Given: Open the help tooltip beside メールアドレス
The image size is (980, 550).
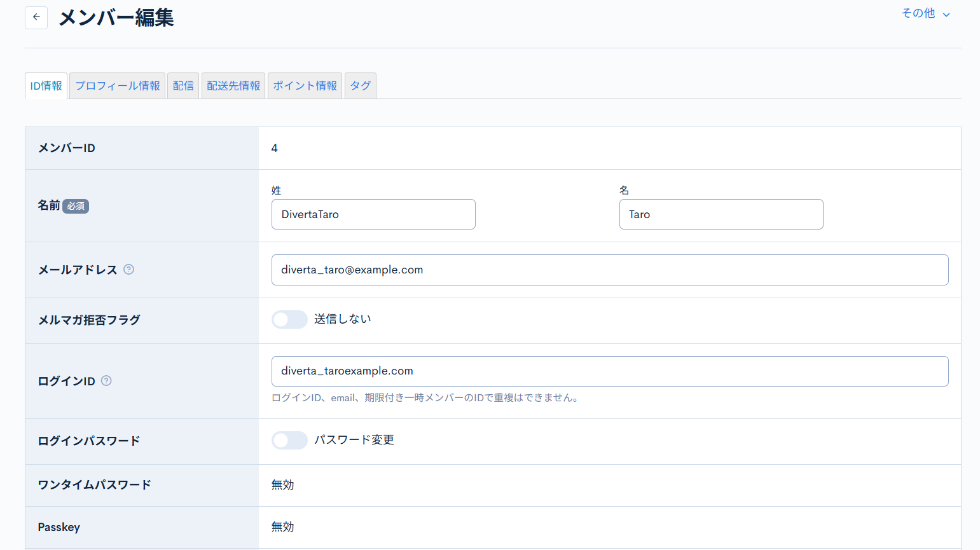Looking at the screenshot, I should (128, 270).
